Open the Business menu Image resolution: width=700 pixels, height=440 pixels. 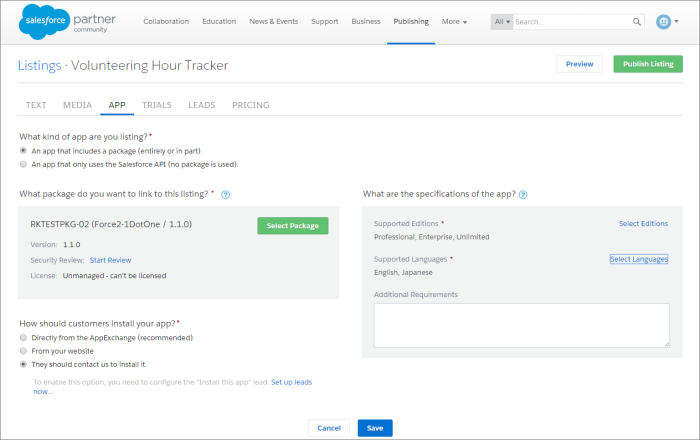click(x=366, y=21)
